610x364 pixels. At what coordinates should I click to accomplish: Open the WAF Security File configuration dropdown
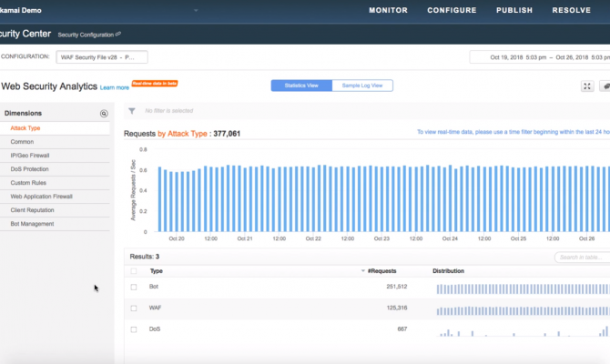point(101,56)
